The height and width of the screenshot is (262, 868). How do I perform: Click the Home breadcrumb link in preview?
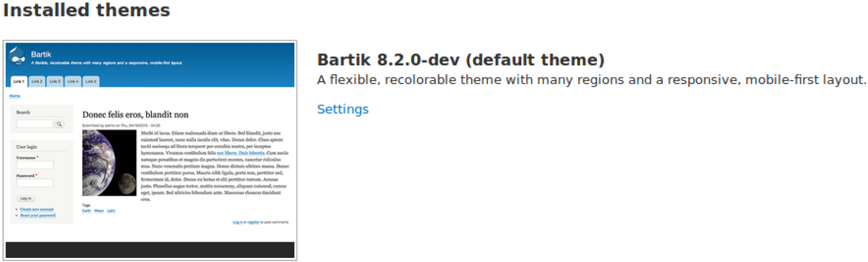pyautogui.click(x=15, y=96)
